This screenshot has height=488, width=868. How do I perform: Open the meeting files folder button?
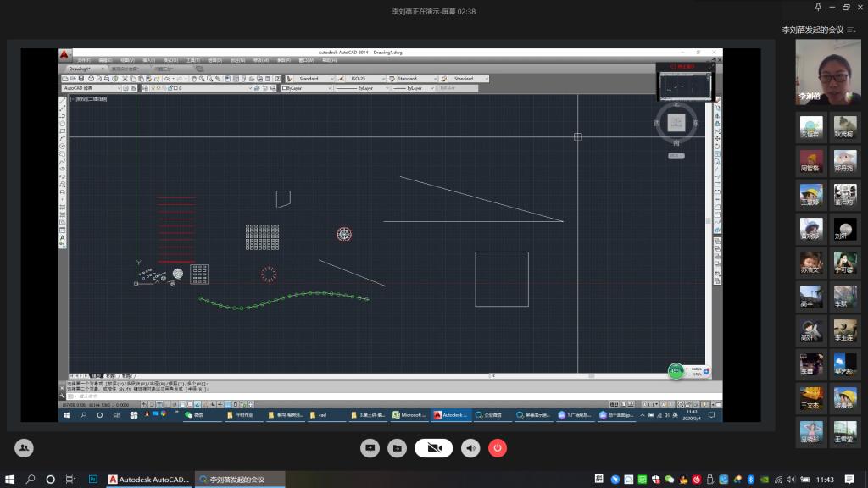click(x=397, y=447)
